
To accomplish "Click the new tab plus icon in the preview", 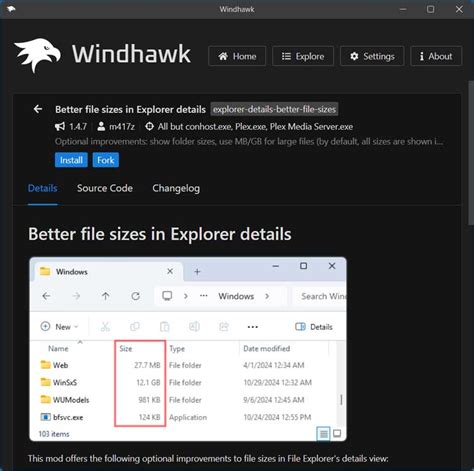I will 197,272.
